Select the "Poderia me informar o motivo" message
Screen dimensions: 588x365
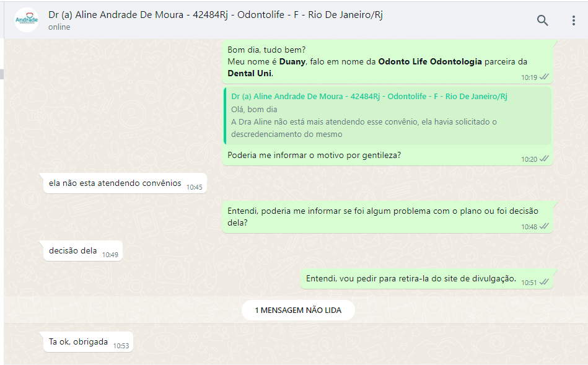pos(314,155)
